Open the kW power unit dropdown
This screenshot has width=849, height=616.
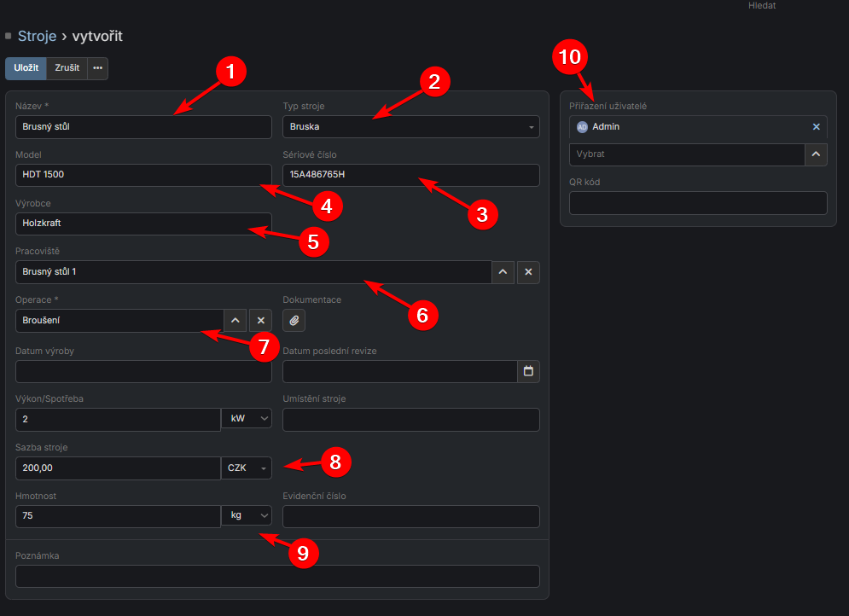click(247, 419)
